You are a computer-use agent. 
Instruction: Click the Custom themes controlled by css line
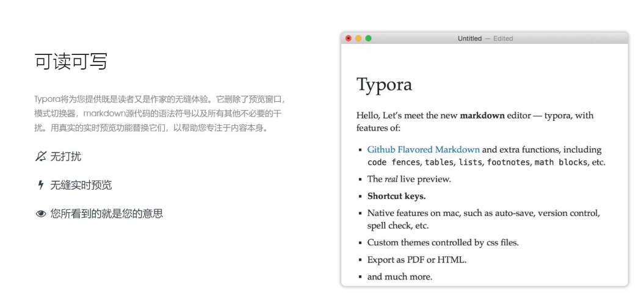click(x=443, y=243)
